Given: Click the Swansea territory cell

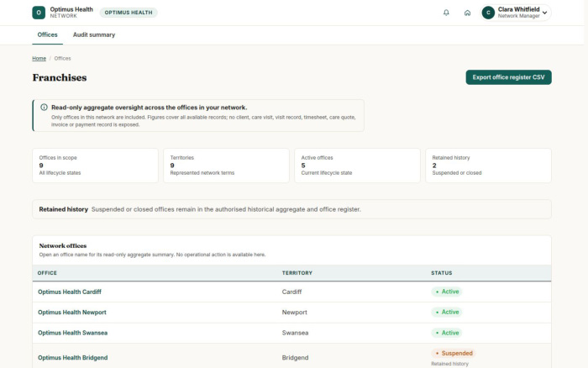Looking at the screenshot, I should point(295,333).
